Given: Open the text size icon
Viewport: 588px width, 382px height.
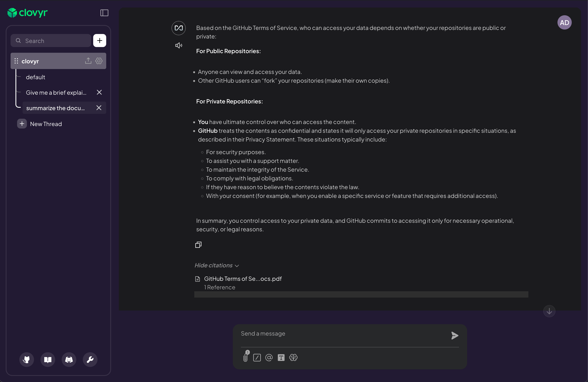Looking at the screenshot, I should [281, 358].
